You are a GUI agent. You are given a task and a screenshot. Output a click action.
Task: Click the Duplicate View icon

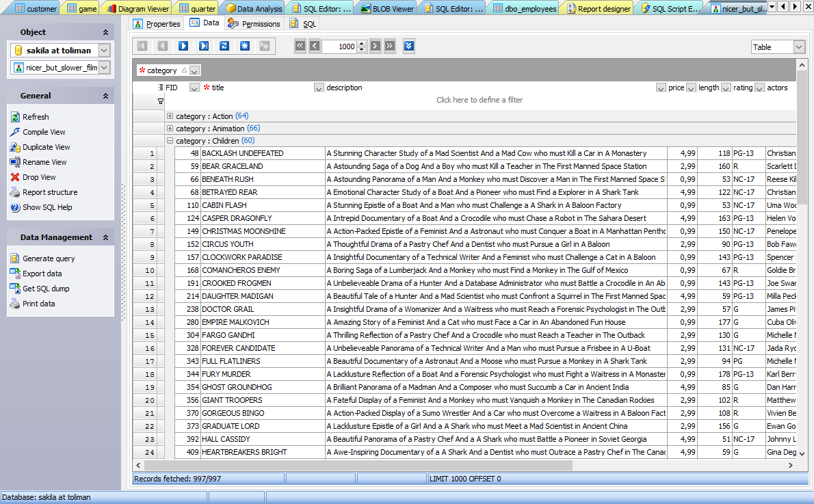[x=15, y=147]
